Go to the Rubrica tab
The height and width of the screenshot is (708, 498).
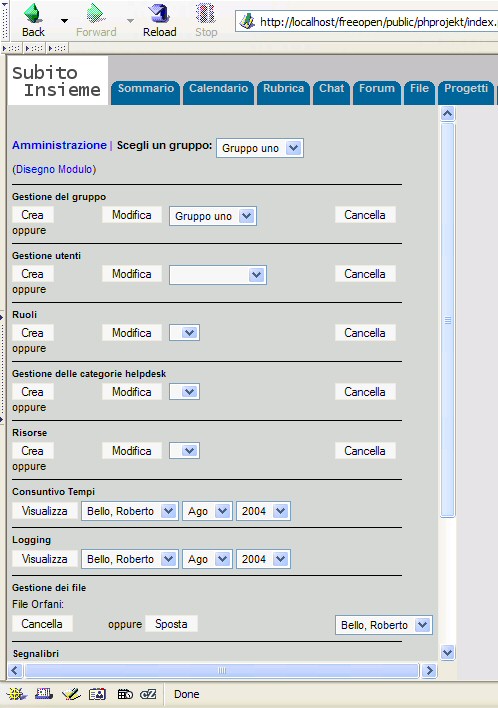coord(284,90)
